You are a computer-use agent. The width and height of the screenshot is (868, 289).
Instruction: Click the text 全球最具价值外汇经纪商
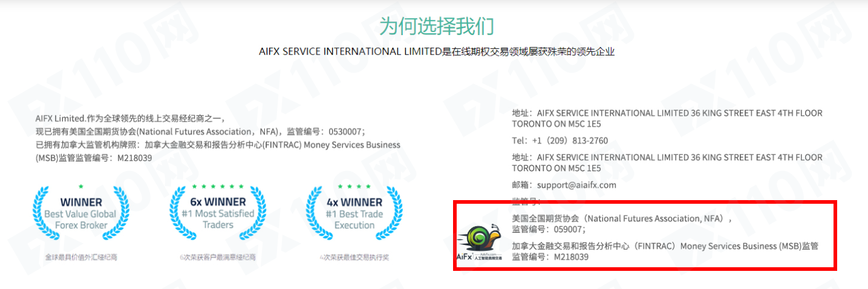click(81, 257)
